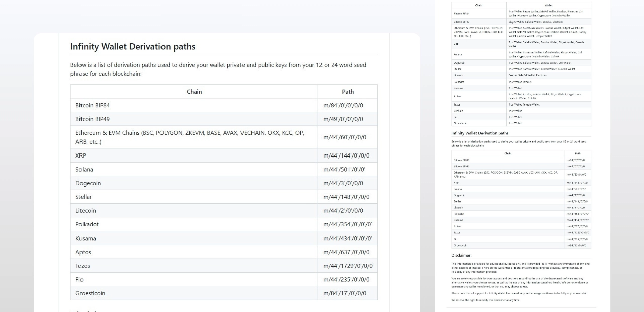
Task: Click Polkadot path "m/44'/354'/0'/0'/0'" in main table
Action: (348, 224)
